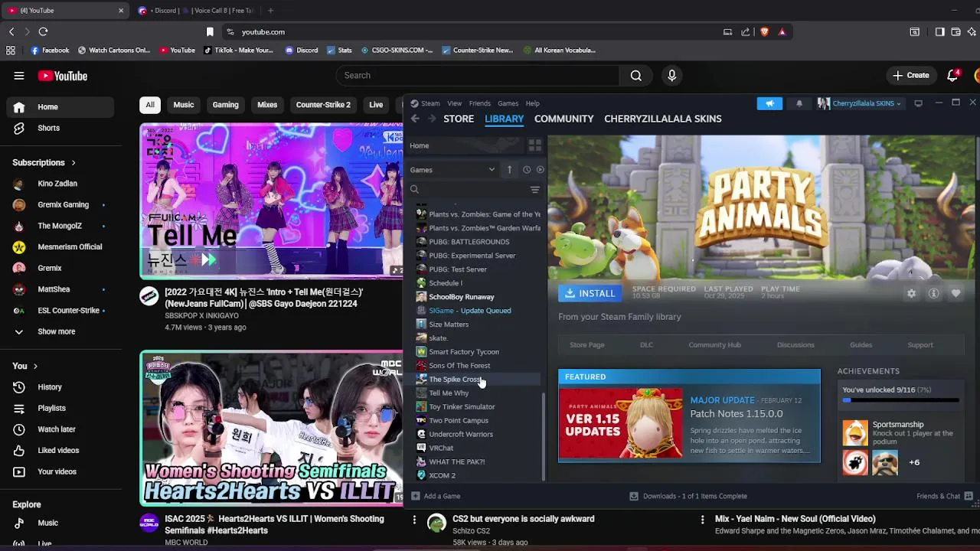Reload the YouTube page
This screenshot has height=551, width=980.
pos(43,31)
